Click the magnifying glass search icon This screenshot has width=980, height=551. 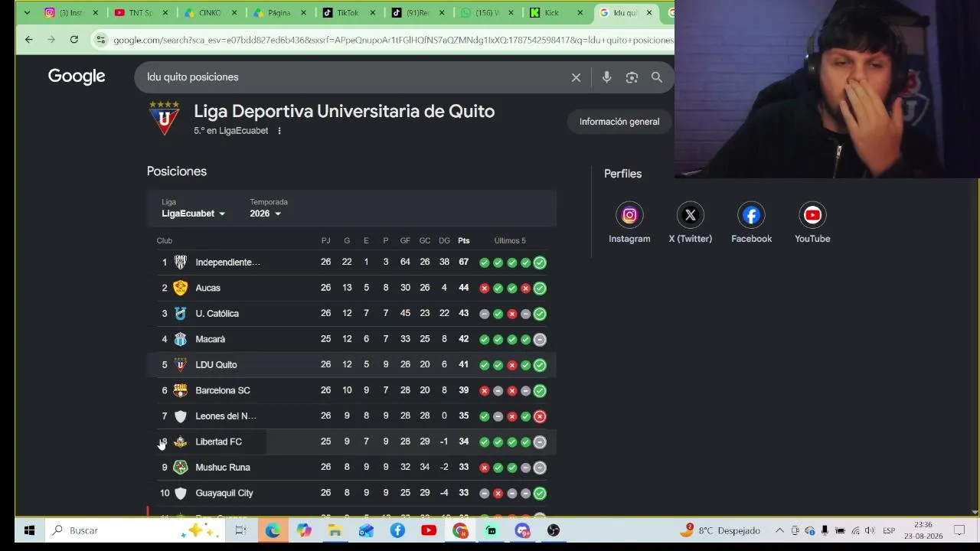pos(657,77)
